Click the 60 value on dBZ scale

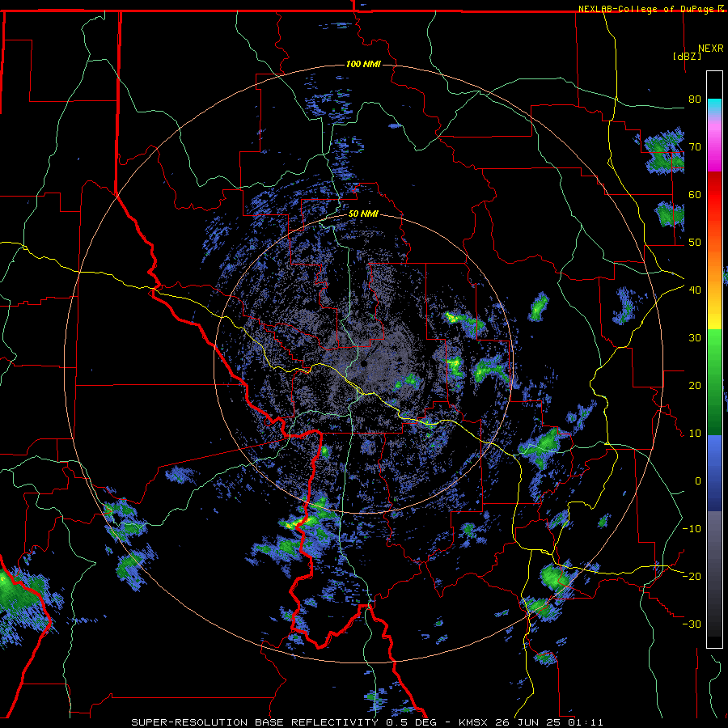point(695,194)
